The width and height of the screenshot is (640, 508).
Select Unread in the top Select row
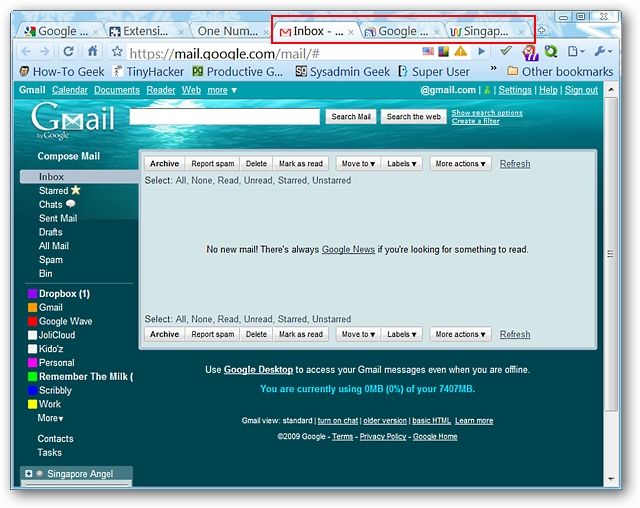point(258,180)
